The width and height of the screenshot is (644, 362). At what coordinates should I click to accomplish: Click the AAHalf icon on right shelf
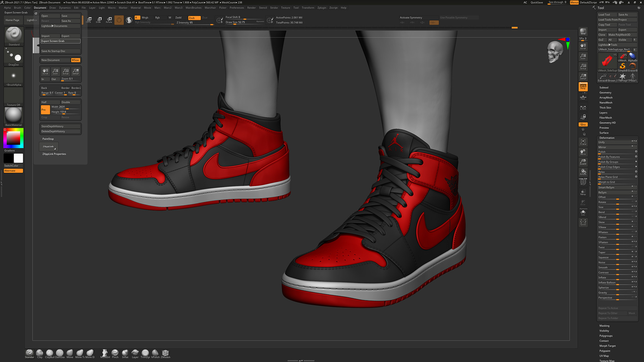[x=583, y=76]
